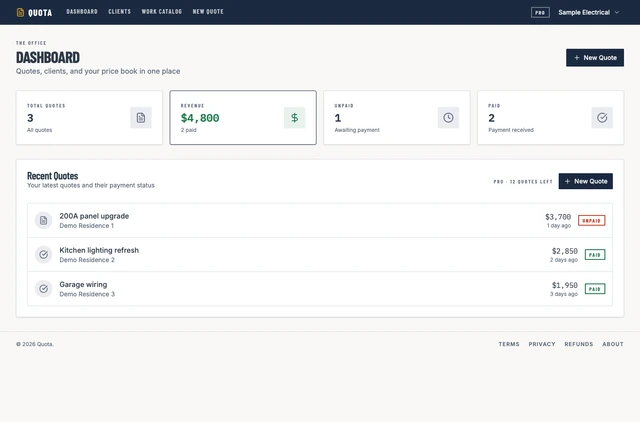Go to Dashboard in the navigation bar
This screenshot has width=640, height=422.
pyautogui.click(x=82, y=12)
